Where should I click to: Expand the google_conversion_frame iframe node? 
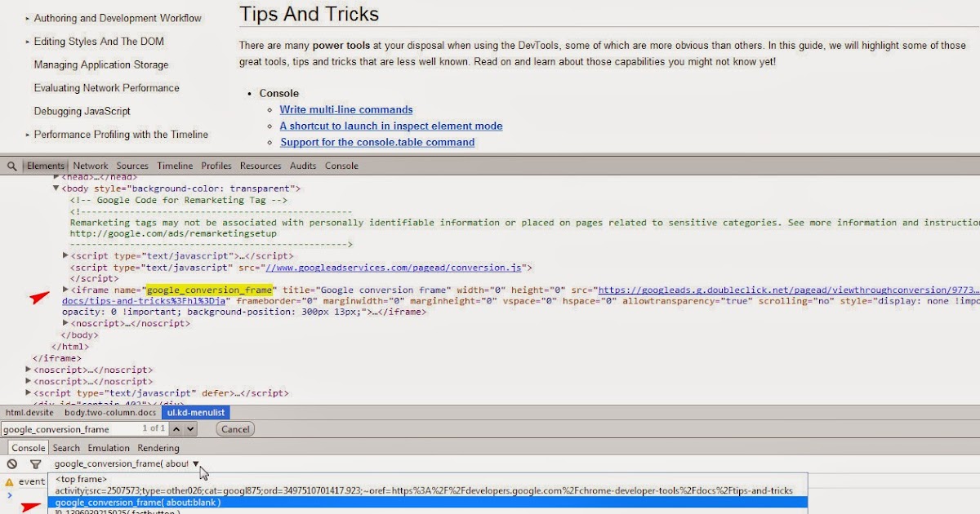click(66, 290)
